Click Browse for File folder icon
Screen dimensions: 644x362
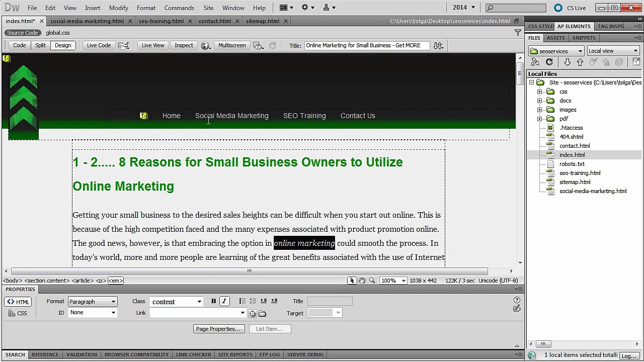pos(262,313)
